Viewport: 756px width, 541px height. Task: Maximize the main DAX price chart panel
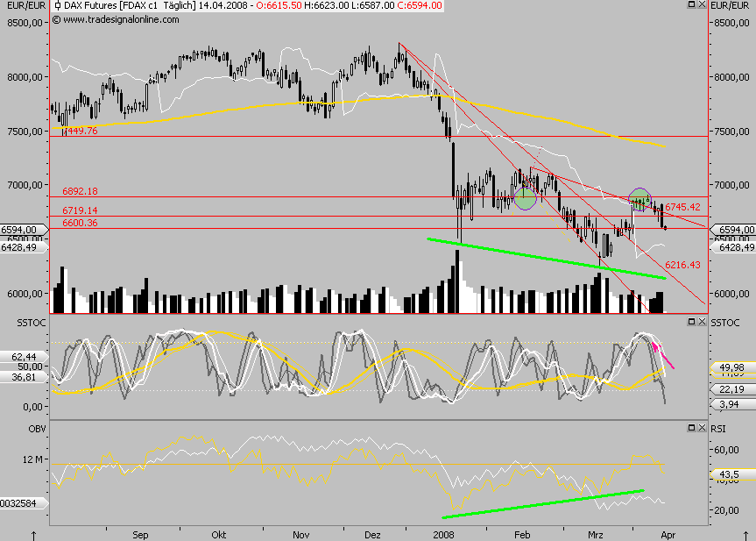click(691, 4)
